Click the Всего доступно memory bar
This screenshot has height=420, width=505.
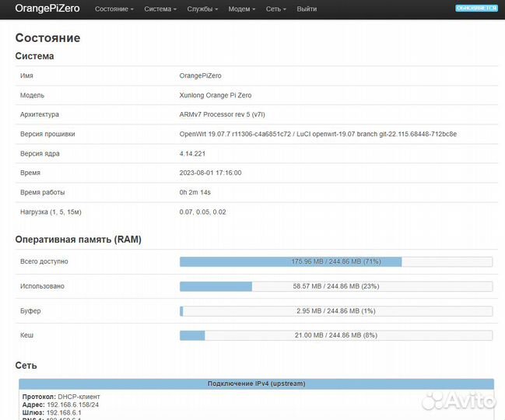[336, 261]
